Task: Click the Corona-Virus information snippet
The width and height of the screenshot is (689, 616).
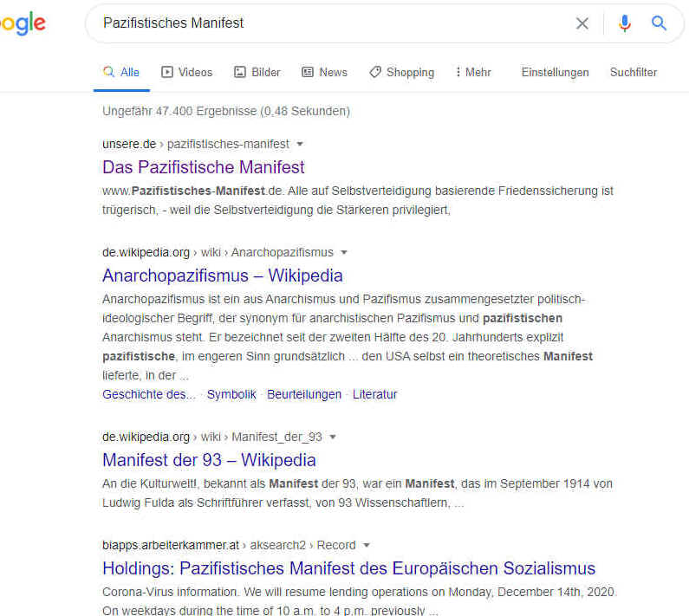Action: pos(360,600)
